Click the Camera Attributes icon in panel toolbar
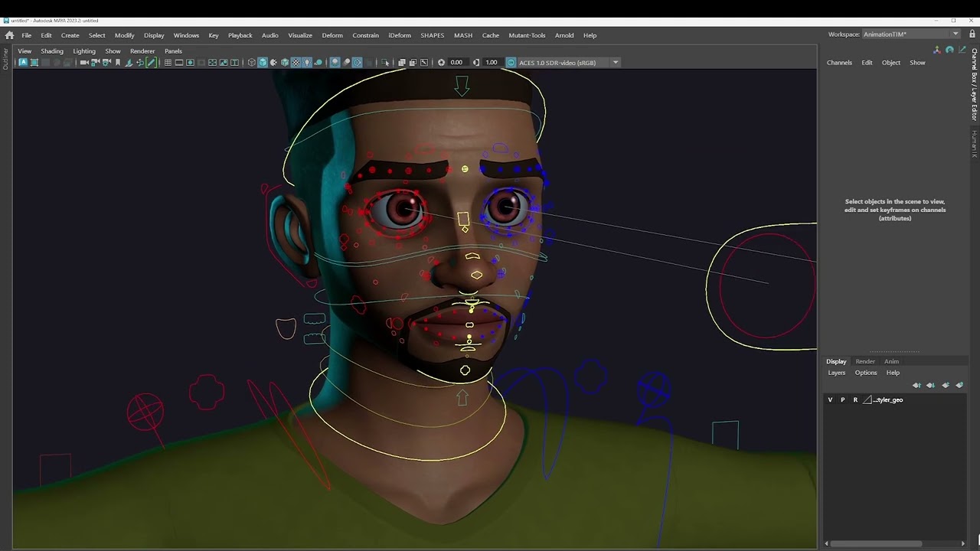This screenshot has height=551, width=980. [x=106, y=62]
